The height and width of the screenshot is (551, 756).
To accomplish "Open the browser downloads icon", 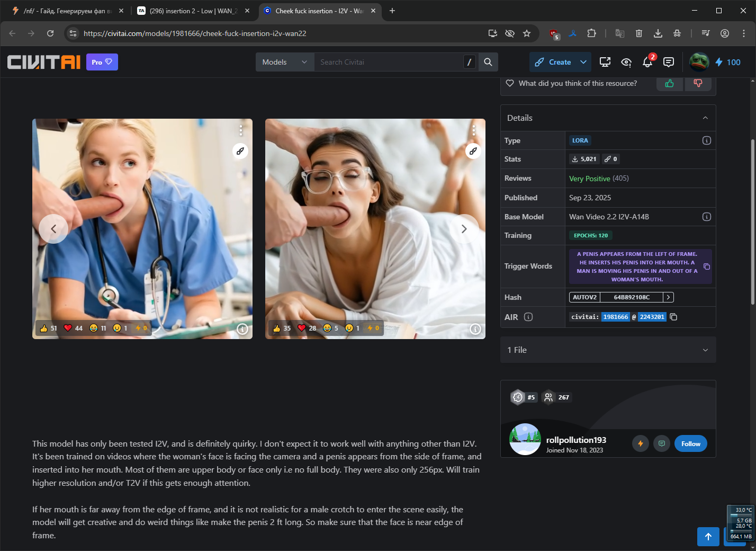I will 658,33.
